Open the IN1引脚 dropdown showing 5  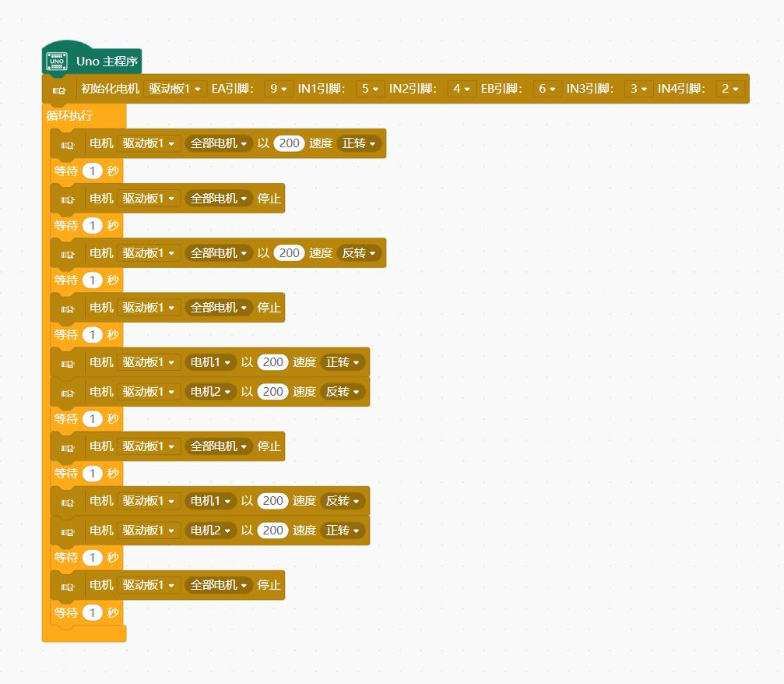click(370, 89)
